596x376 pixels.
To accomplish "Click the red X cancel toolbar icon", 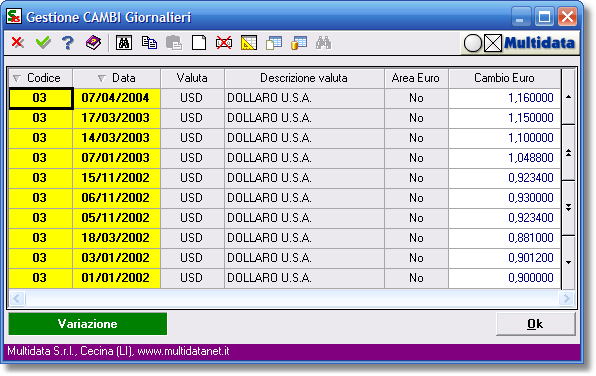I will click(x=17, y=43).
